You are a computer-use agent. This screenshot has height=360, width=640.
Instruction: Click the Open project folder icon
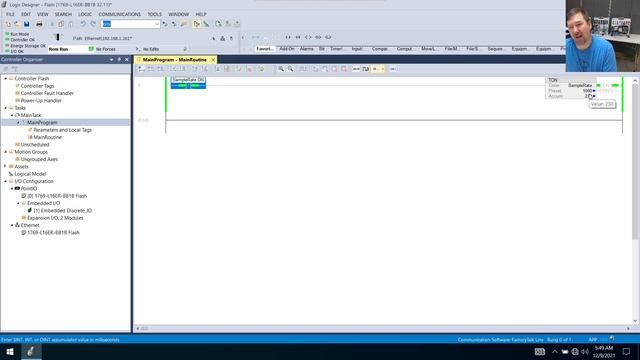[x=17, y=24]
